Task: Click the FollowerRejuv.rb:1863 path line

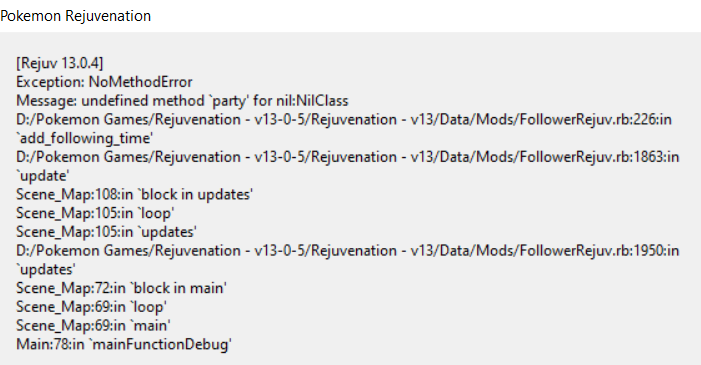Action: point(347,157)
